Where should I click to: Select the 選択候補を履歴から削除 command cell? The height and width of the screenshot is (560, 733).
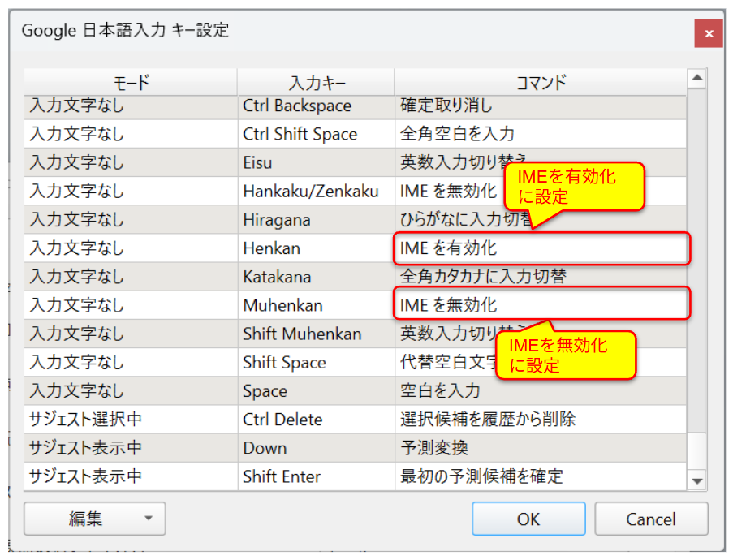pos(541,420)
